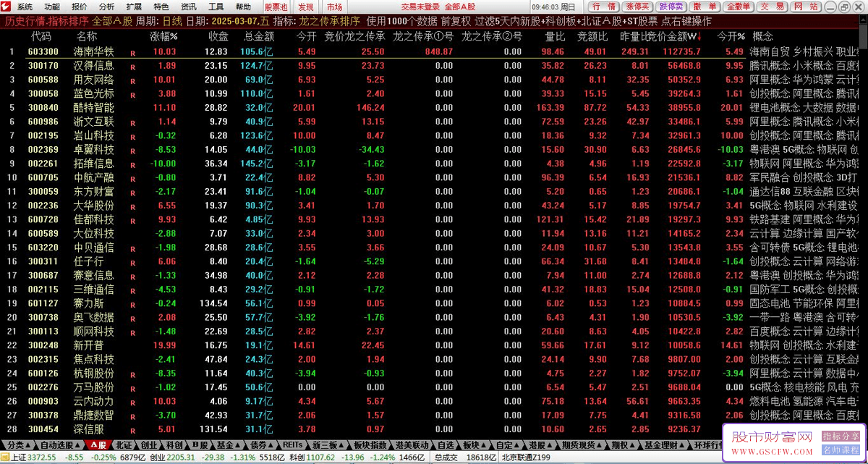Click the 股票池 button
Screen dimensions: 868x464
click(275, 7)
